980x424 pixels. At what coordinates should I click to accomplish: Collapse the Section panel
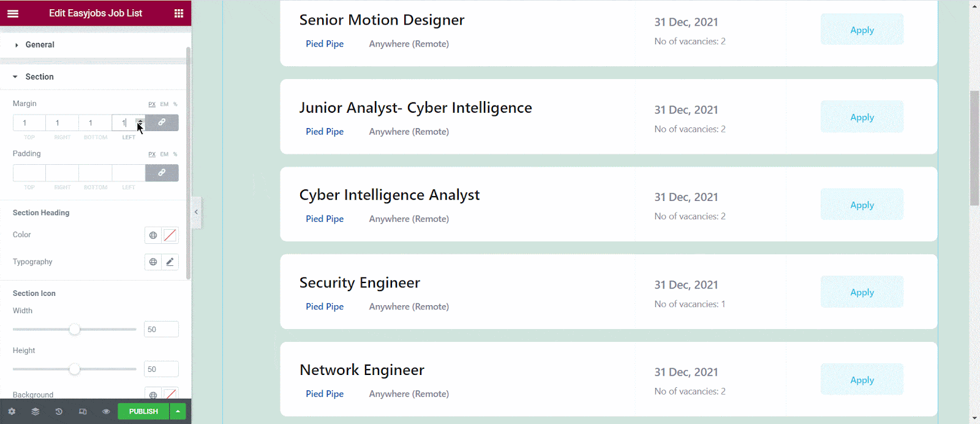(39, 77)
